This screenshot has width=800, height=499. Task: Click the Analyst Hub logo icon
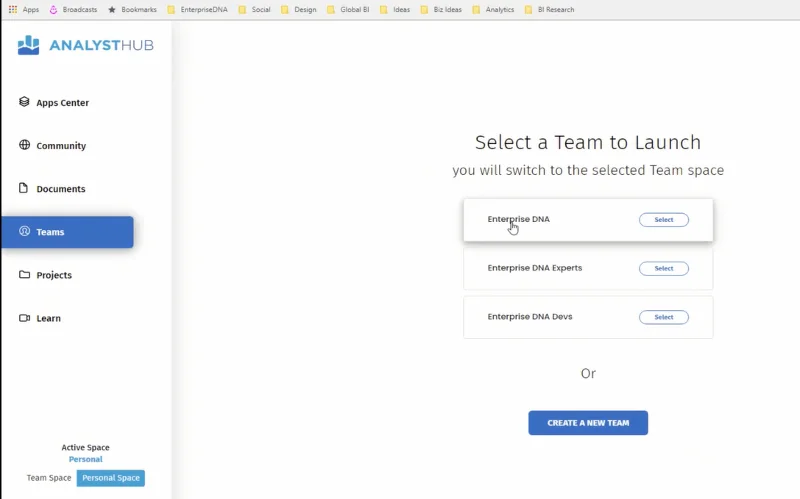(x=29, y=45)
